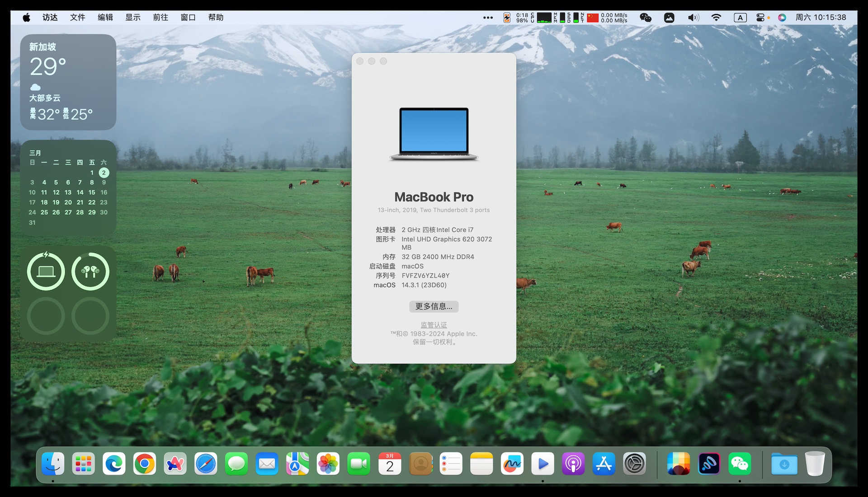Click the 2 GHz 四核Intel Core i7 text
Screen dimensions: 868x497
click(437, 230)
